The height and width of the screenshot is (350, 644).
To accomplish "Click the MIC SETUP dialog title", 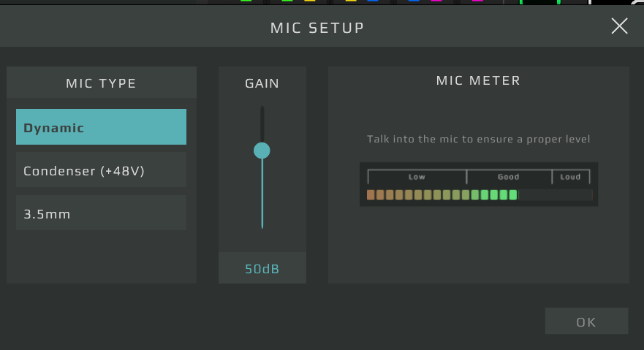I will point(317,28).
